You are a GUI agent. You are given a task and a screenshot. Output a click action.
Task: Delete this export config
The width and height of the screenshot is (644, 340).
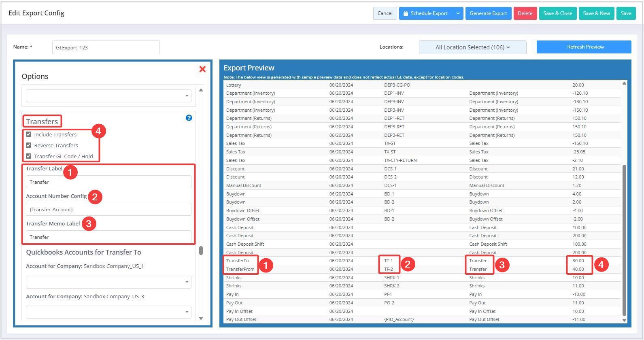coord(525,13)
